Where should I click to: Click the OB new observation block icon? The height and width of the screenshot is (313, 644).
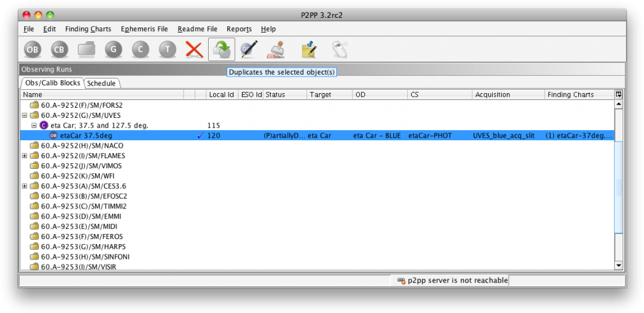tap(33, 49)
